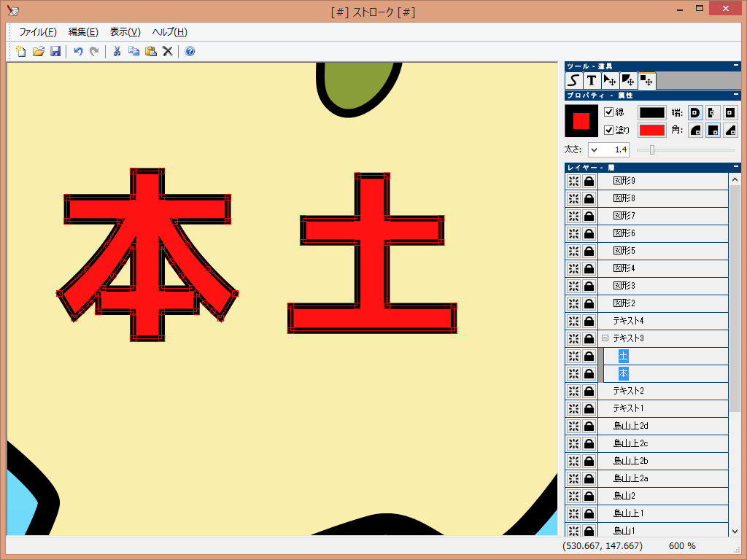The height and width of the screenshot is (560, 747).
Task: Open help via the question mark icon
Action: (x=188, y=51)
